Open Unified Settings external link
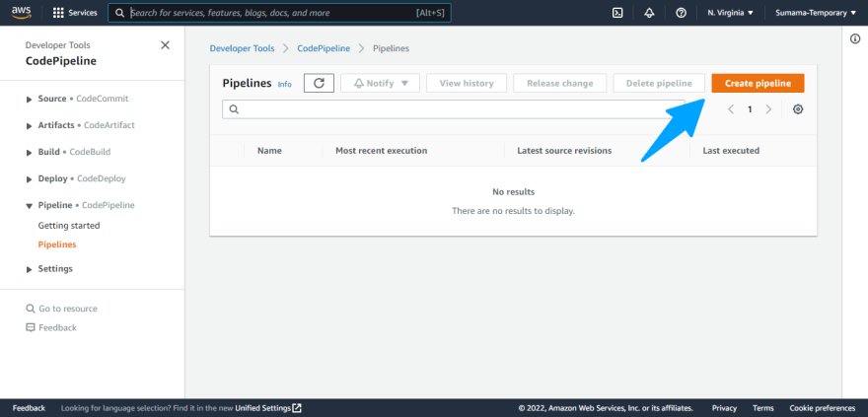The image size is (868, 417). click(268, 408)
